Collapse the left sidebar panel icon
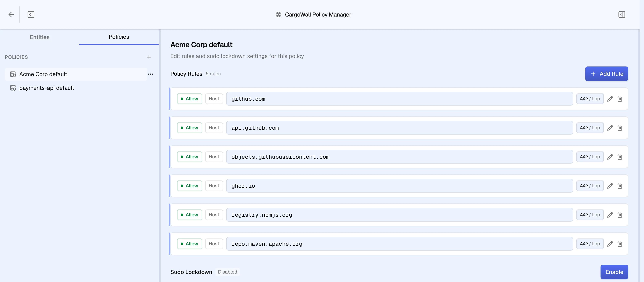This screenshot has height=282, width=644. (x=31, y=15)
